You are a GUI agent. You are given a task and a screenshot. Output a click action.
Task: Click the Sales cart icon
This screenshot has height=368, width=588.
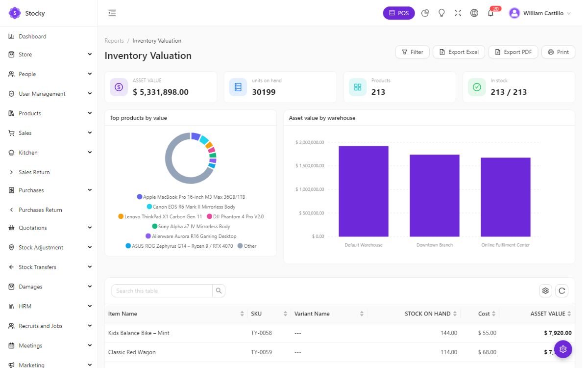[x=11, y=133]
